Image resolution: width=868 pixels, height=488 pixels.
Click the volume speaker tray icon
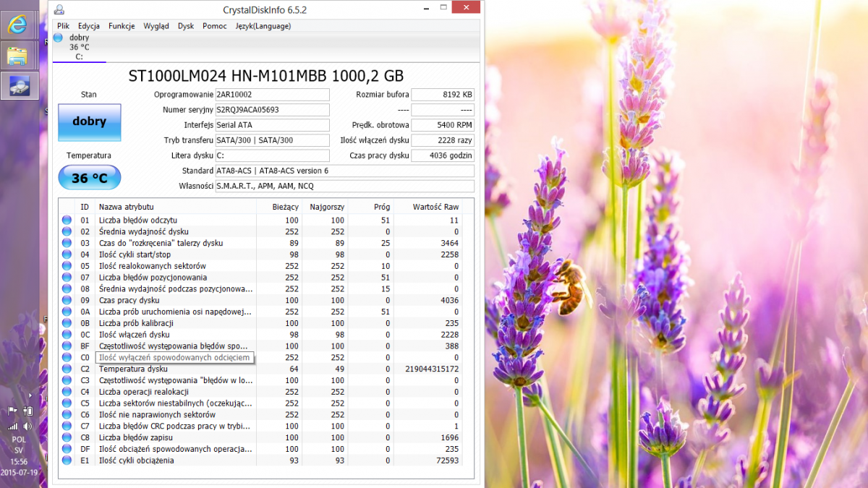pyautogui.click(x=27, y=426)
